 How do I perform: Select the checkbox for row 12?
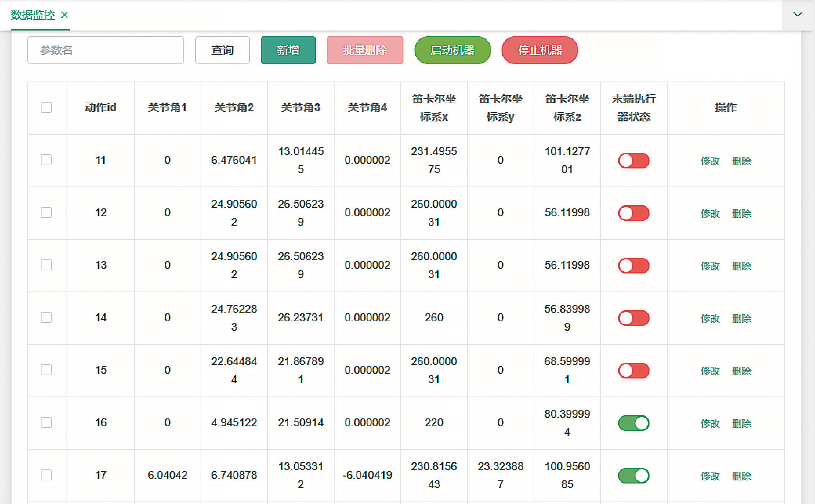tap(46, 212)
